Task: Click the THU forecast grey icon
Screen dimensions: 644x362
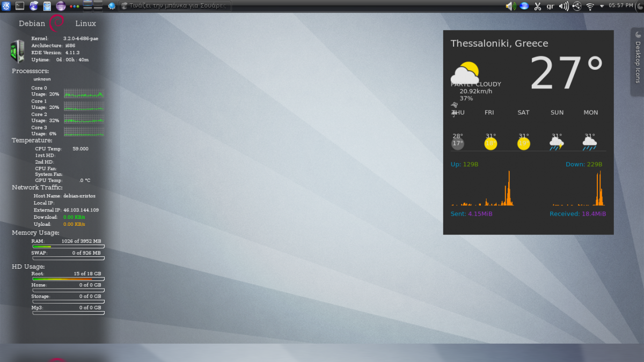Action: point(458,144)
